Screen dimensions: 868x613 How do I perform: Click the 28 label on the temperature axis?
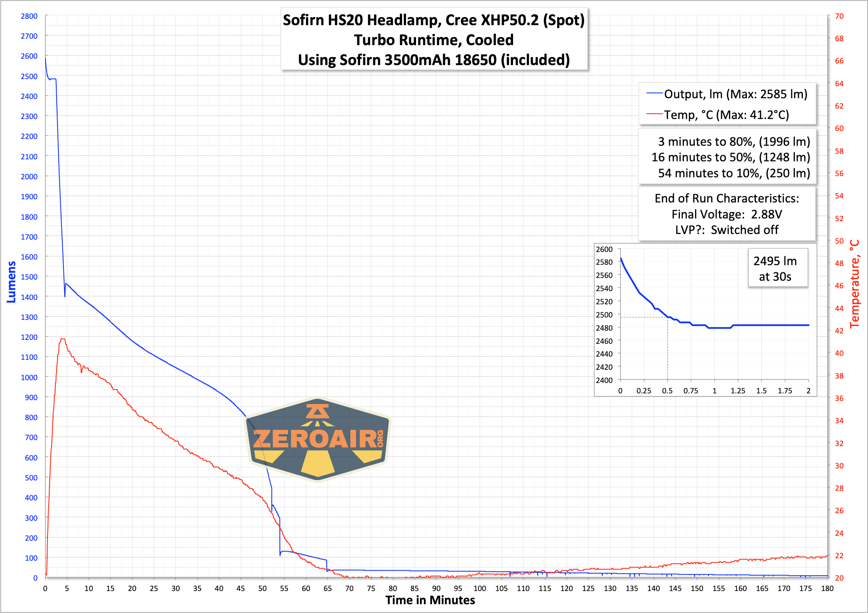click(x=839, y=488)
